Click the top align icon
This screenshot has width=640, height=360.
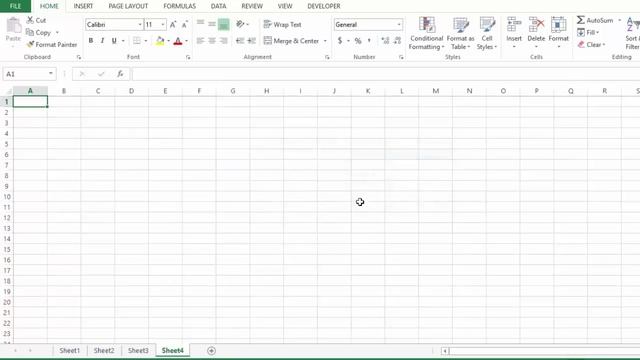click(x=200, y=24)
